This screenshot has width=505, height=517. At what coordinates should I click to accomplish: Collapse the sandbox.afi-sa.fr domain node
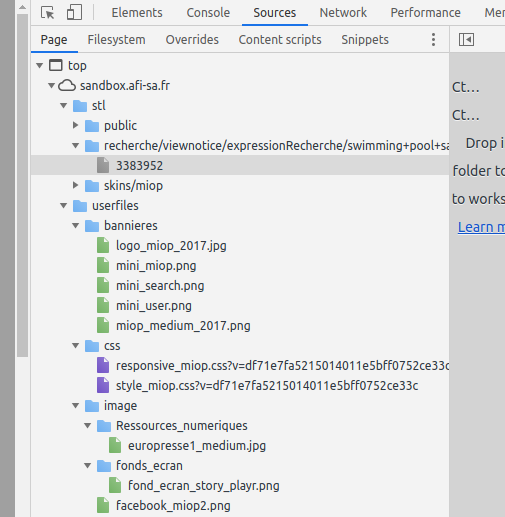[51, 86]
